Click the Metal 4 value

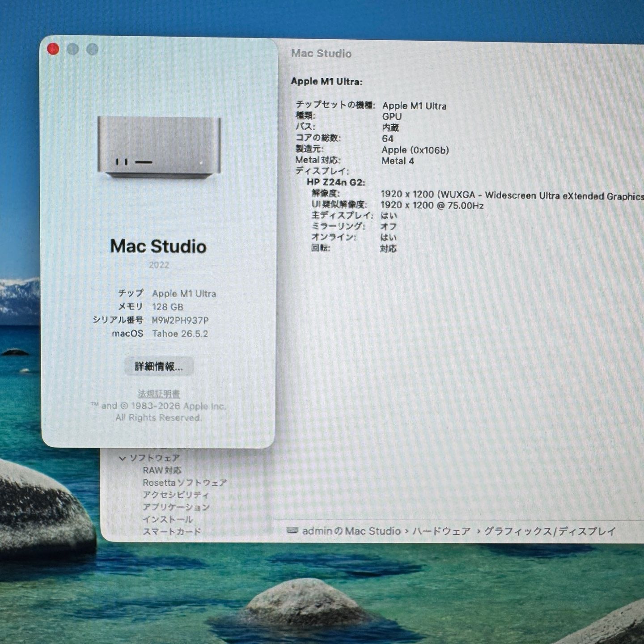coord(398,161)
